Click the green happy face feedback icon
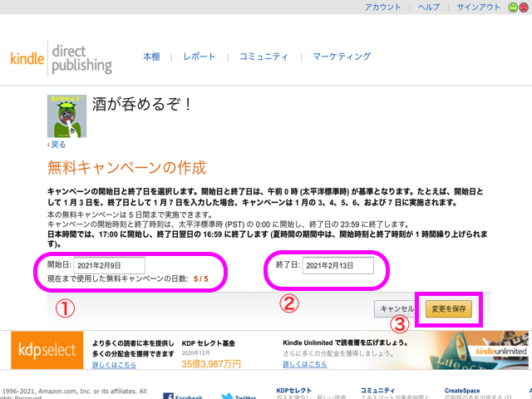This screenshot has width=532, height=399. [x=513, y=7]
